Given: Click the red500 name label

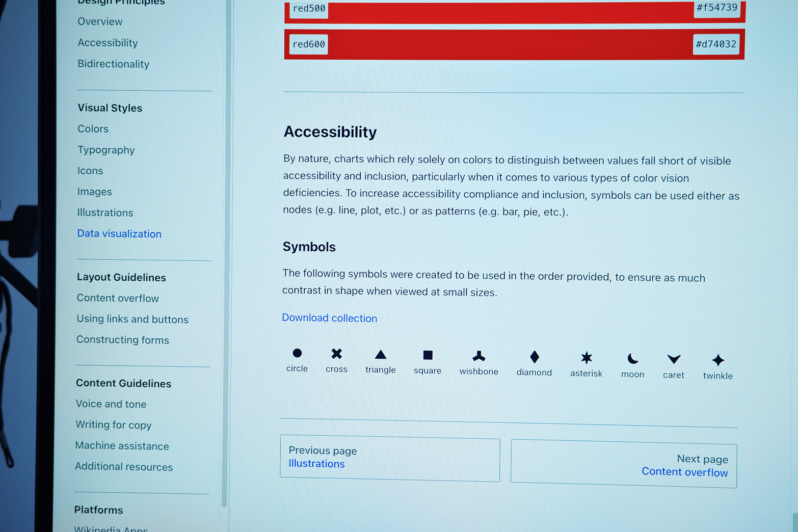Looking at the screenshot, I should coord(309,9).
